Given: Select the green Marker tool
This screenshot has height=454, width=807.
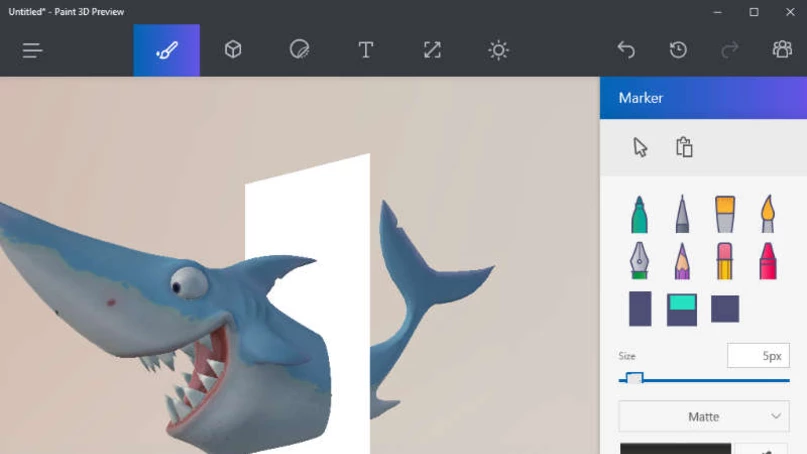Looking at the screenshot, I should pyautogui.click(x=639, y=214).
